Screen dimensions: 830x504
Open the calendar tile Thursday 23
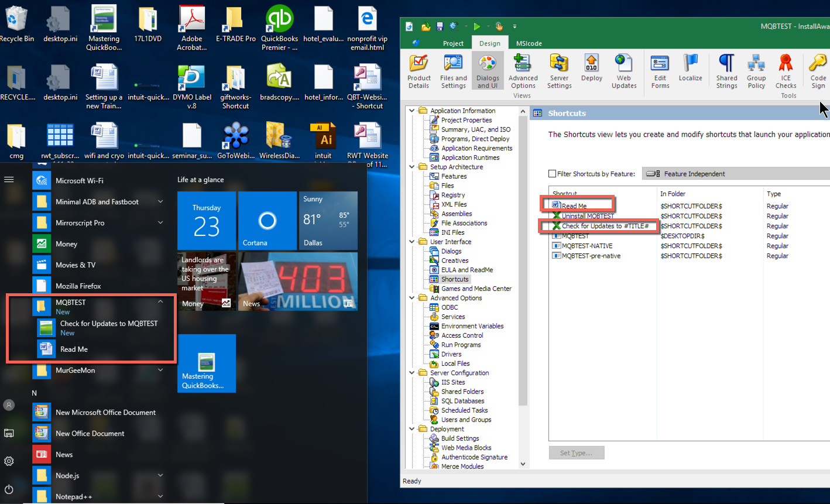point(207,221)
